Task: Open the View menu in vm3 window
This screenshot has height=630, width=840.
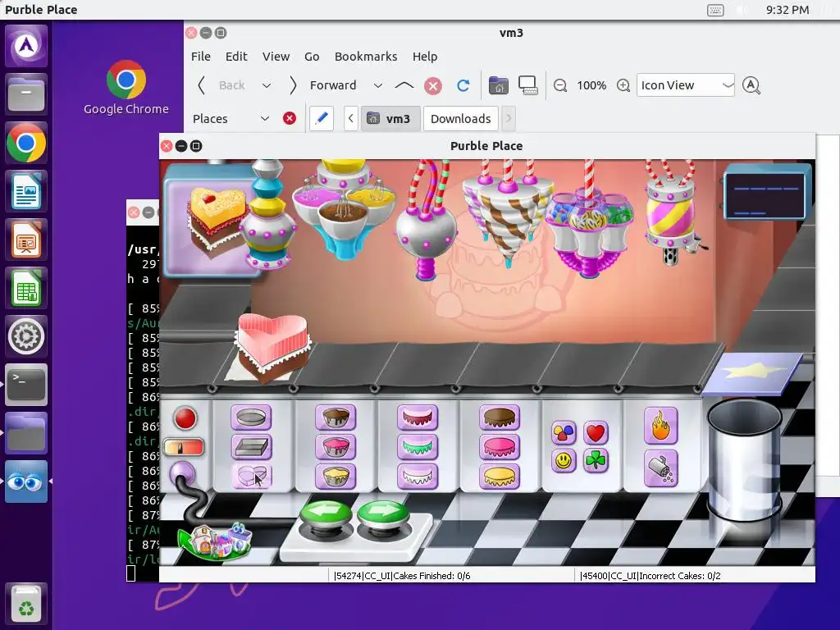Action: (x=276, y=57)
